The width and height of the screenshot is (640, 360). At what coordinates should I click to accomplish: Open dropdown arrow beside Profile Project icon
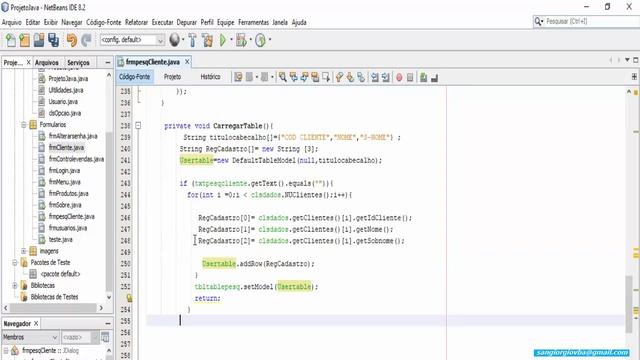click(x=270, y=40)
